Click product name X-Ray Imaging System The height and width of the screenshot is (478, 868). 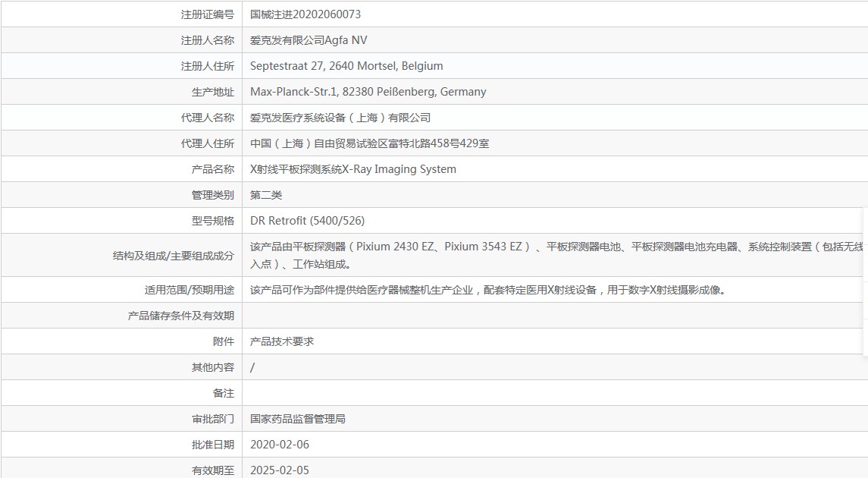[353, 169]
